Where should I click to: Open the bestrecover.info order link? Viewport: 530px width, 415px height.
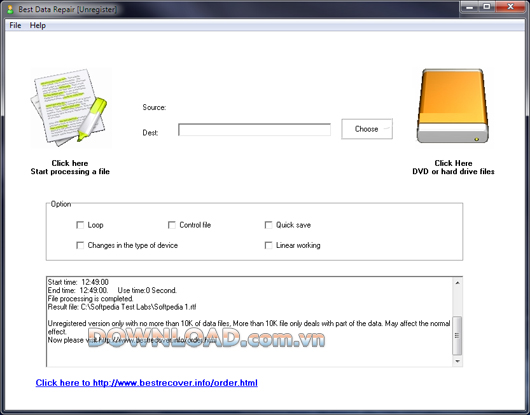(146, 383)
